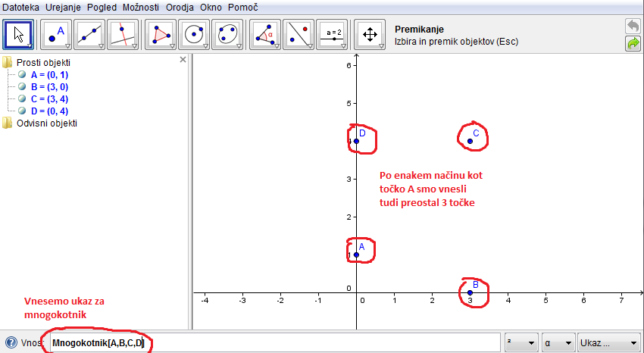Viewport: 644px width, 353px height.
Task: Click the green Redo arrow icon
Action: (633, 43)
